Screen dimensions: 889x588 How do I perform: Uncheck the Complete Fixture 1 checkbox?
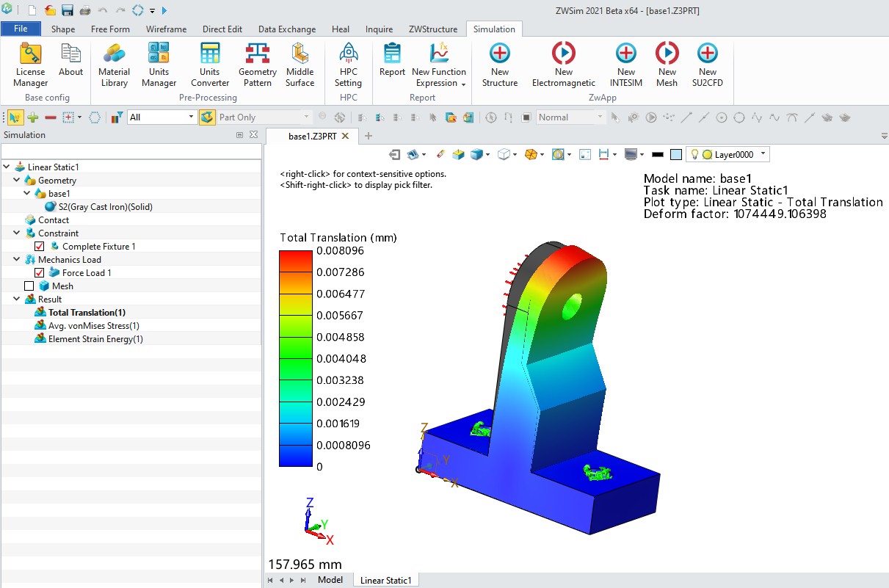point(40,247)
